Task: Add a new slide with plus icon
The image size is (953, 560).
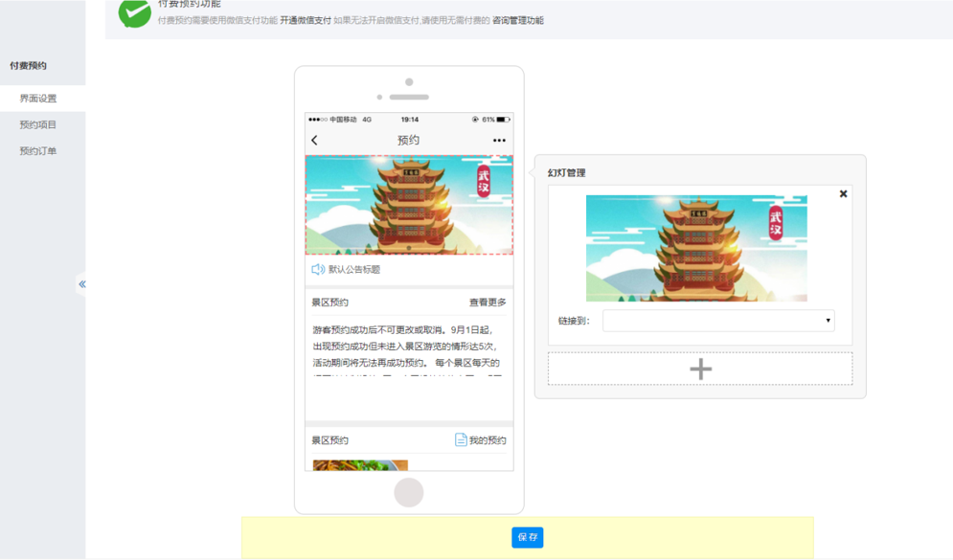Action: 700,370
